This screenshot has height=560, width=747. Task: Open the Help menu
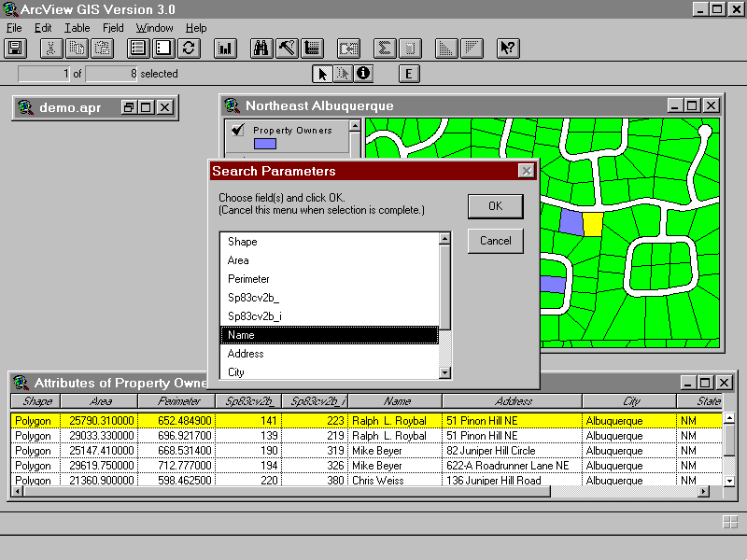point(196,28)
